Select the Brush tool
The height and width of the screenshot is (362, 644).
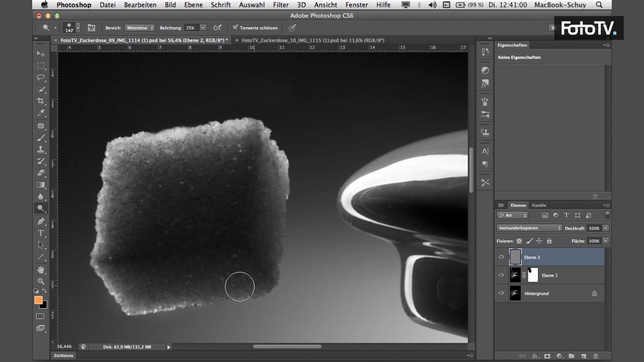(x=41, y=138)
